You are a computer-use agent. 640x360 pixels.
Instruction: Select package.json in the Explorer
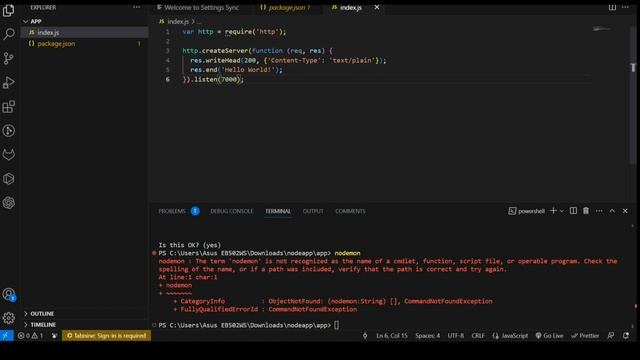(84, 43)
